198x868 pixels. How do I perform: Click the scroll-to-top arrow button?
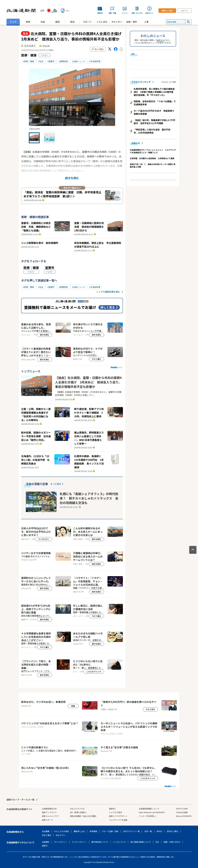(x=193, y=550)
